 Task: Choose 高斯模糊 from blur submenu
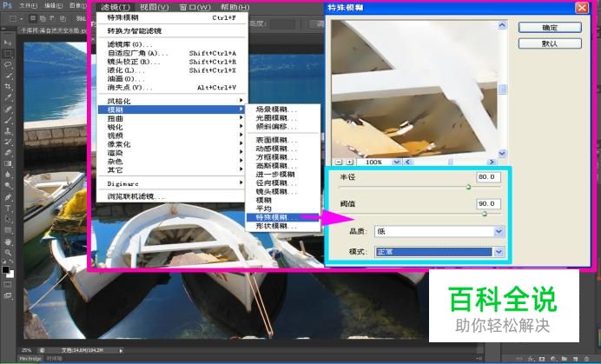click(283, 166)
